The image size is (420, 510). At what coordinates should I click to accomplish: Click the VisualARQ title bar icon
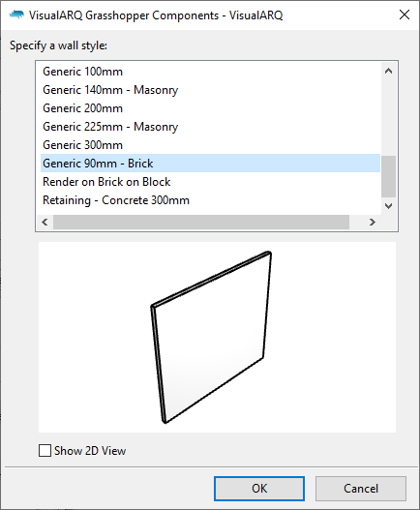click(16, 15)
